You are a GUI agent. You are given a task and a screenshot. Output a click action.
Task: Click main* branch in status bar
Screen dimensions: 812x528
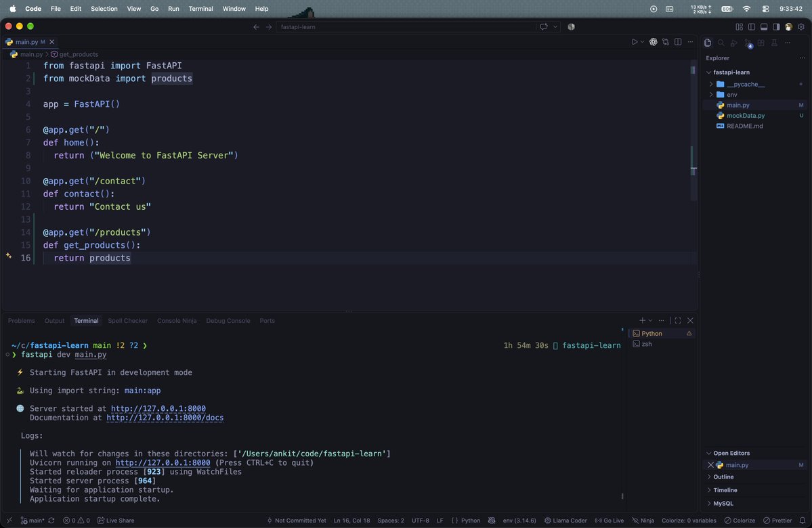(x=32, y=521)
